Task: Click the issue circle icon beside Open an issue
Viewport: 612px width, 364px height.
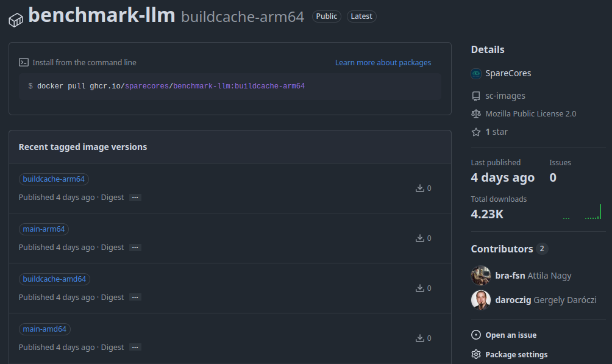Action: click(x=476, y=335)
